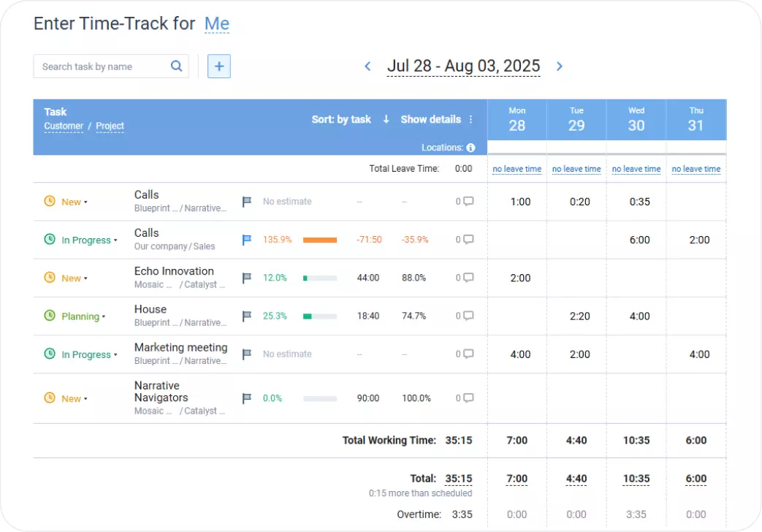Click the plus add task button

219,66
